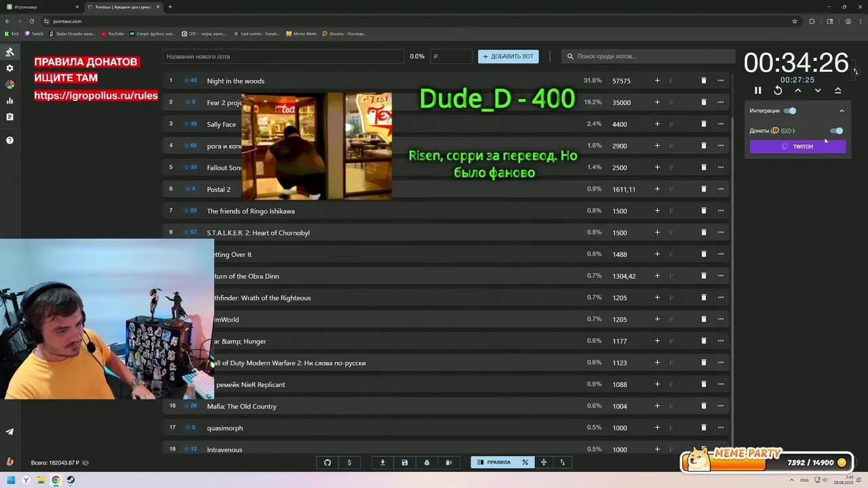The width and height of the screenshot is (868, 488).
Task: Open more options for RimWorld lot
Action: pos(721,319)
